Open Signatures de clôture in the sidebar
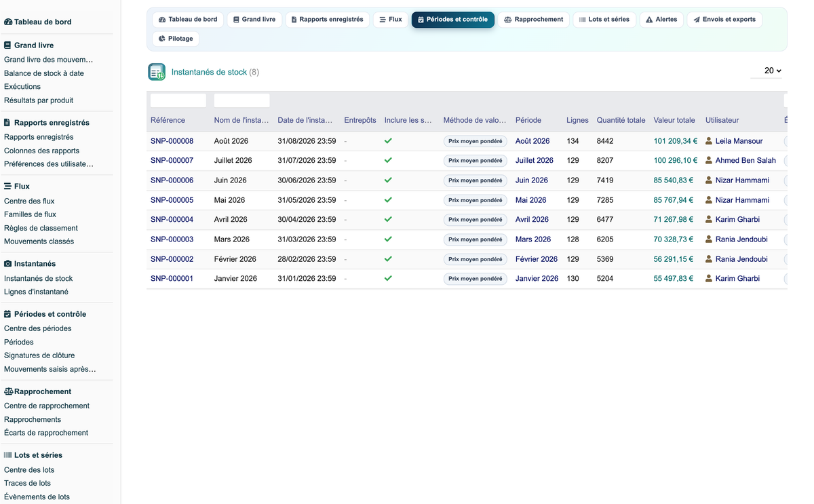814x504 pixels. [39, 355]
